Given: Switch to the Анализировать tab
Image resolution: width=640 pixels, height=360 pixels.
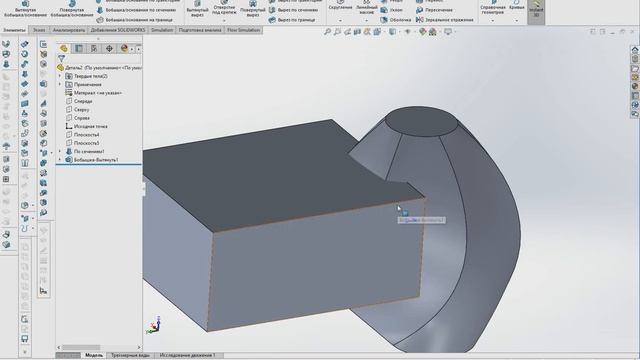Looking at the screenshot, I should [x=69, y=30].
